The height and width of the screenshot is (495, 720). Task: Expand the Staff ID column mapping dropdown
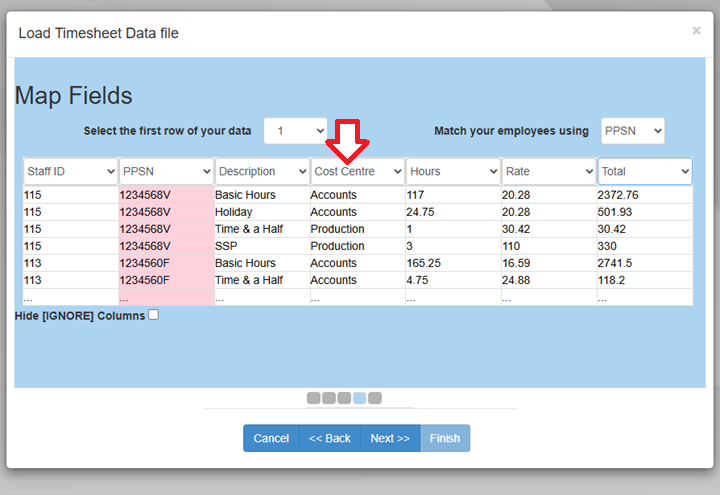pyautogui.click(x=70, y=171)
